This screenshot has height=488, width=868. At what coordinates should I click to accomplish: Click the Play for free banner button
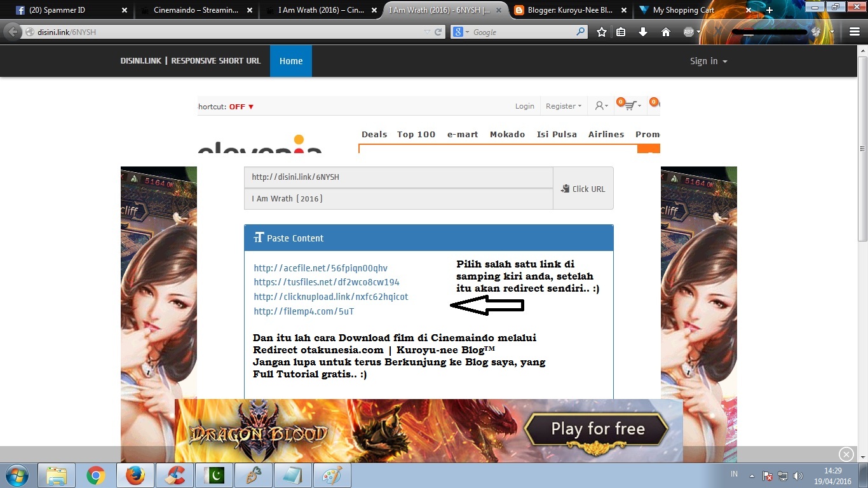(597, 430)
